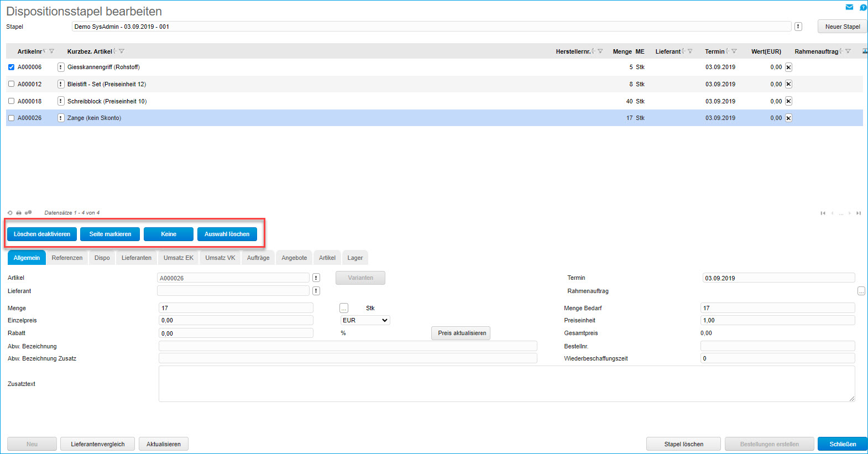The width and height of the screenshot is (868, 454).
Task: Switch to the Lieferanten tab
Action: click(136, 258)
